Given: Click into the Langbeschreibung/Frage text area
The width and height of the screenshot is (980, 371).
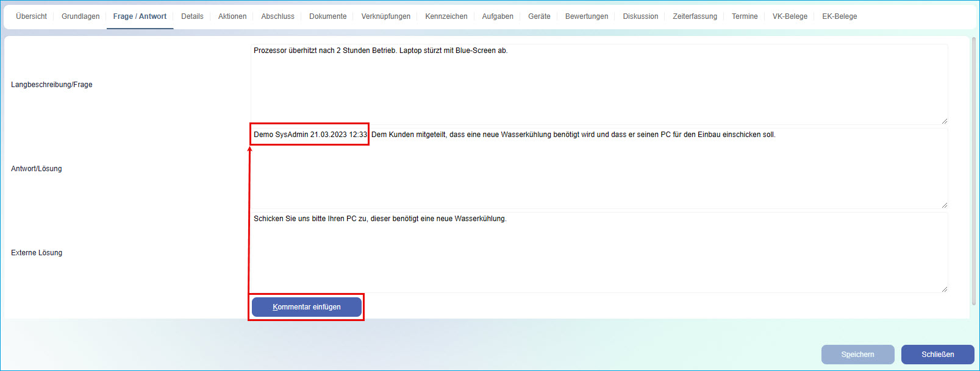Looking at the screenshot, I should click(598, 85).
